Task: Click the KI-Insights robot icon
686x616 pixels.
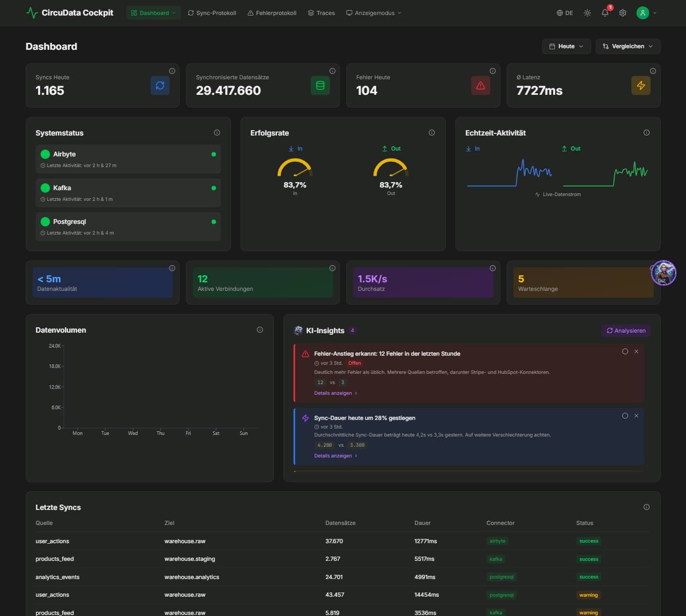Action: point(299,330)
